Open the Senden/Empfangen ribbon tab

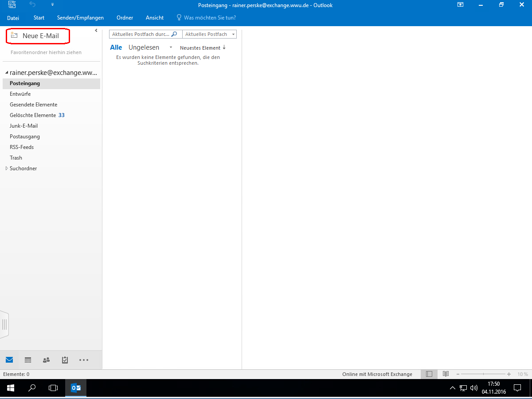(80, 18)
